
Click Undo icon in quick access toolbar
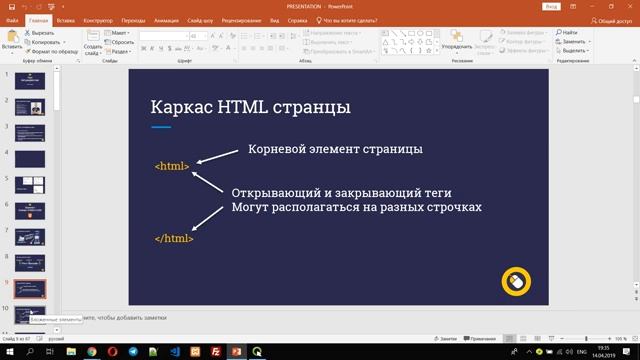tap(24, 7)
